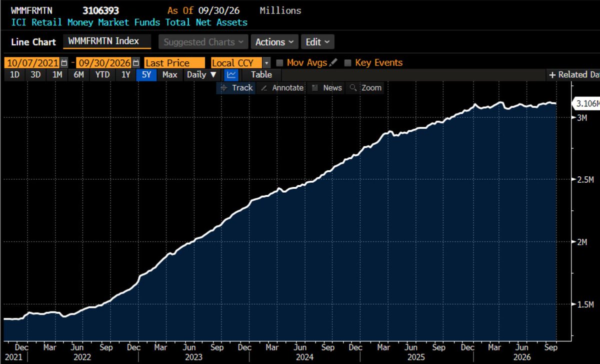Viewport: 600px width, 364px height.
Task: Select the 1D time range
Action: point(15,75)
